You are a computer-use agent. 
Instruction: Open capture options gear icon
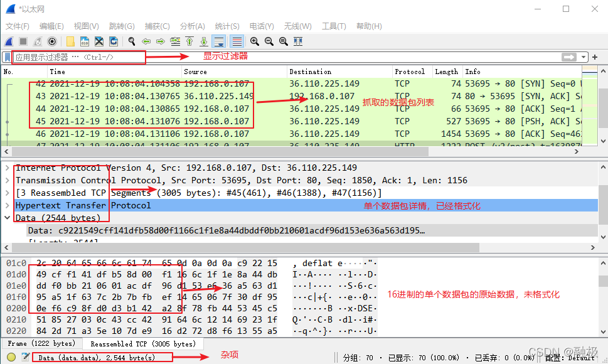52,41
